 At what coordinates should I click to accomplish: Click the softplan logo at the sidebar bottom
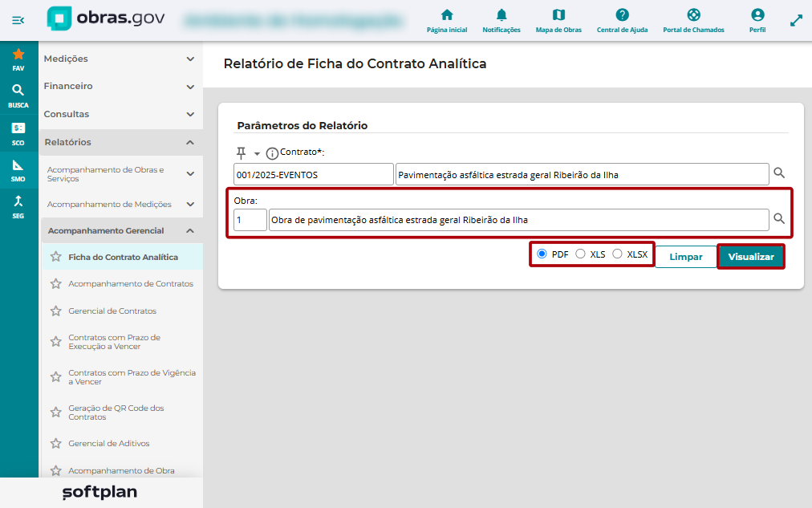click(99, 492)
